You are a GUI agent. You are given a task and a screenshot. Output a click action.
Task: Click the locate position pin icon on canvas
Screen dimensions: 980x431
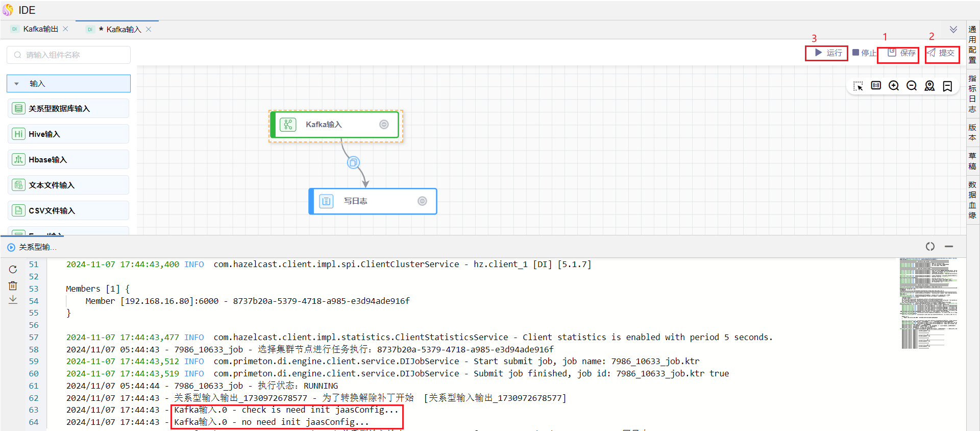click(929, 86)
